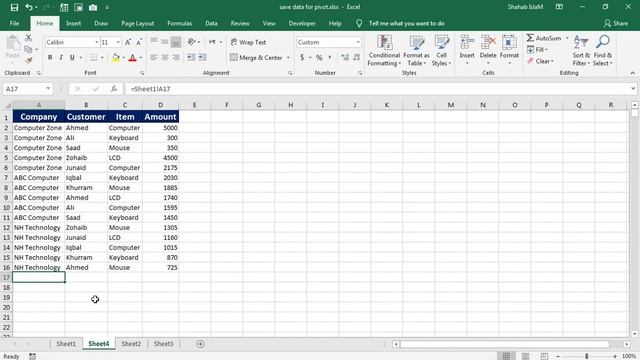
Task: Apply percent style format
Action: pyautogui.click(x=319, y=58)
